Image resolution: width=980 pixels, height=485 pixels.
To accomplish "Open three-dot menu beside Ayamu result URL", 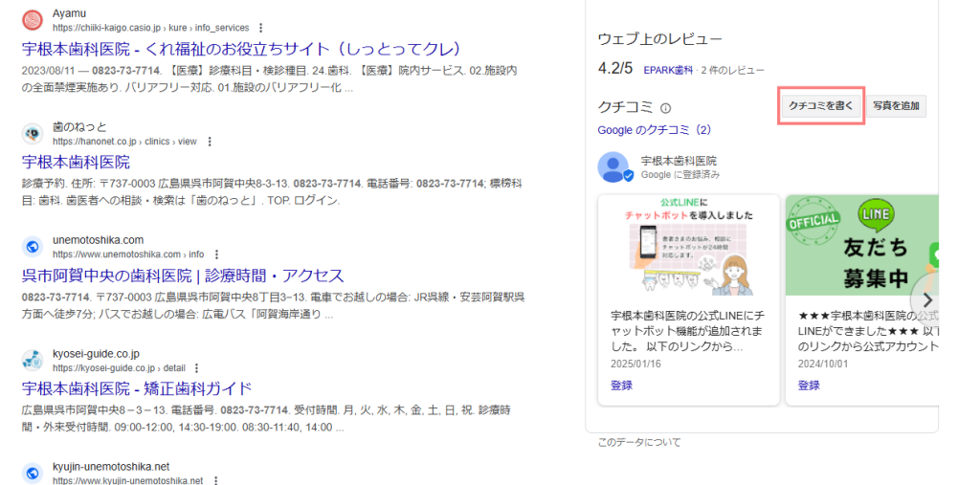I will click(x=261, y=29).
